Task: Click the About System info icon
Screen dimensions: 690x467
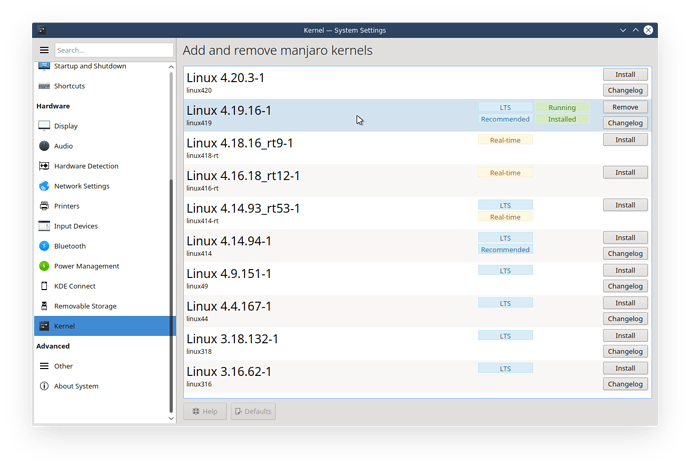Action: click(x=44, y=386)
